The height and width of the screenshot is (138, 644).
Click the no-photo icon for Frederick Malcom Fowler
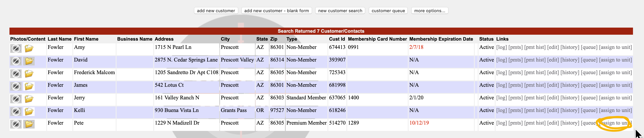tap(16, 74)
